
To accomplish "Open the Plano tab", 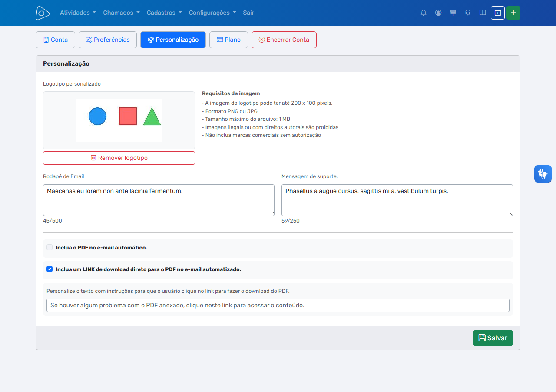I will 228,40.
